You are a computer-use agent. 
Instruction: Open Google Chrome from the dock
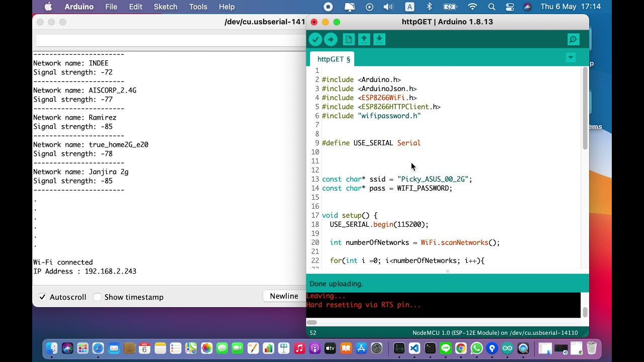click(461, 348)
